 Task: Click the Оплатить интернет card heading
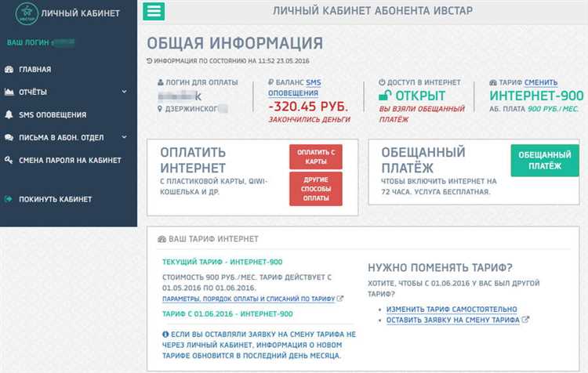193,160
